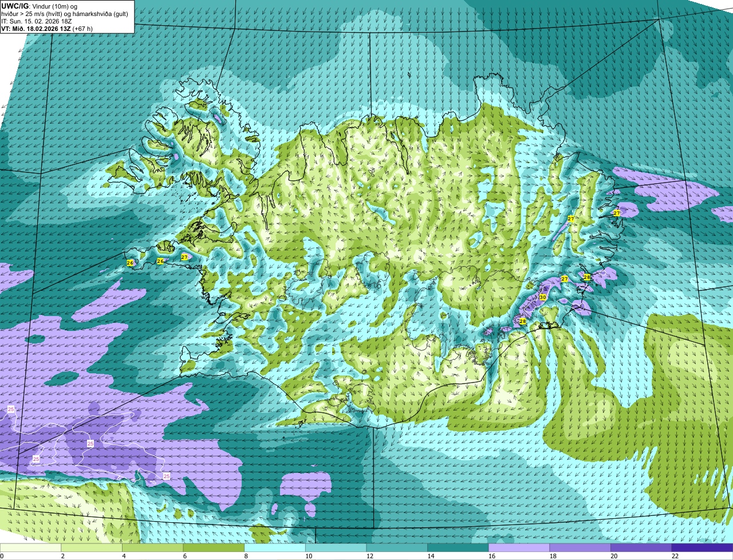
Task: Select the darkest swatch above 22 m/s
Action: [703, 548]
